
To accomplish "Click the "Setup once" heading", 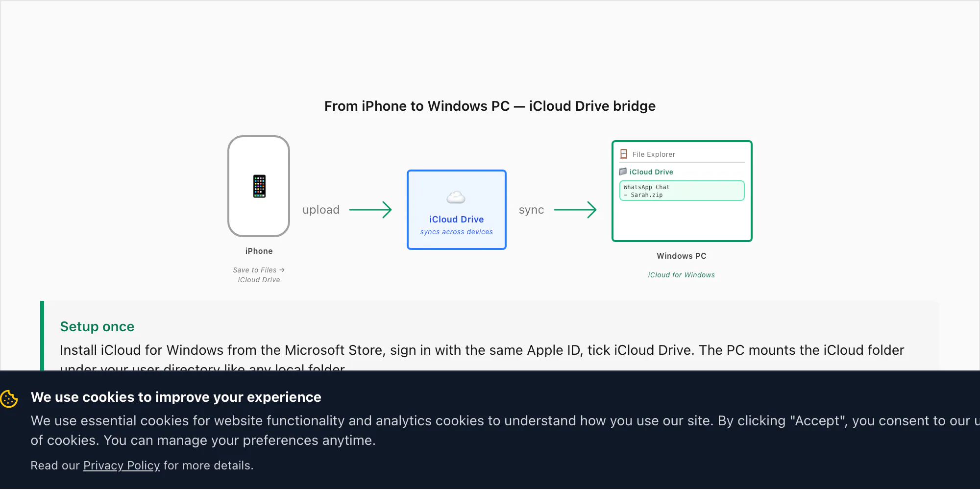I will 97,326.
